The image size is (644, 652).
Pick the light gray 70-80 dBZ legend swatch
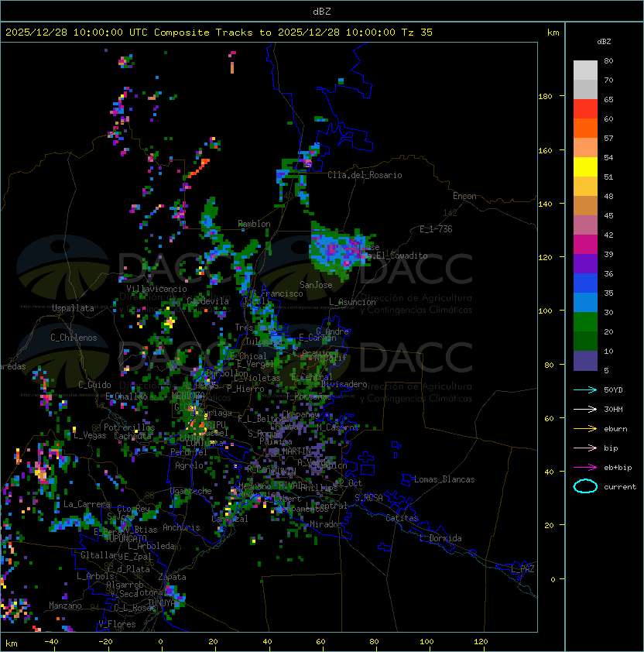(x=585, y=70)
